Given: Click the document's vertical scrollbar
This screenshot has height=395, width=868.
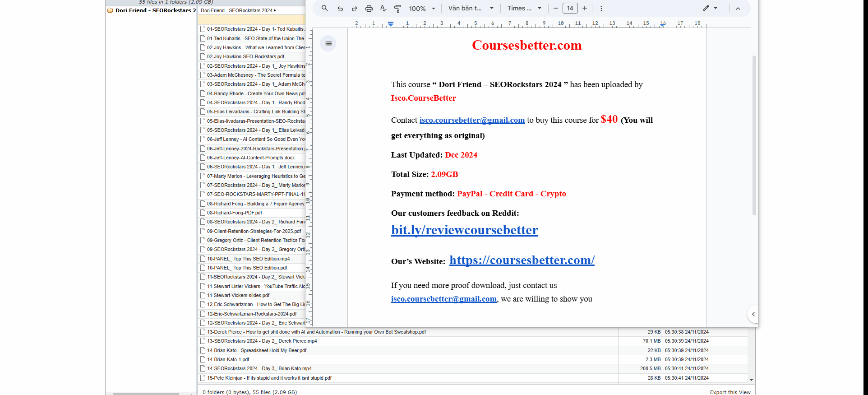Looking at the screenshot, I should pos(754,135).
